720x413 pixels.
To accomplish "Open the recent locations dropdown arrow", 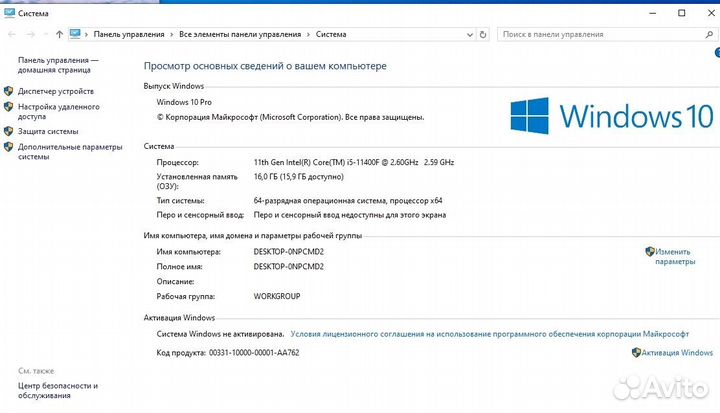I will point(45,34).
